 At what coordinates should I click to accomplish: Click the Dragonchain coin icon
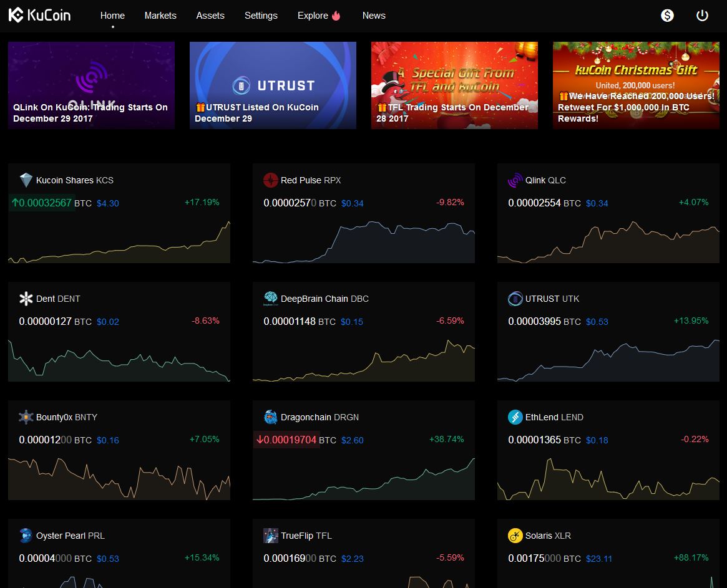pyautogui.click(x=270, y=417)
